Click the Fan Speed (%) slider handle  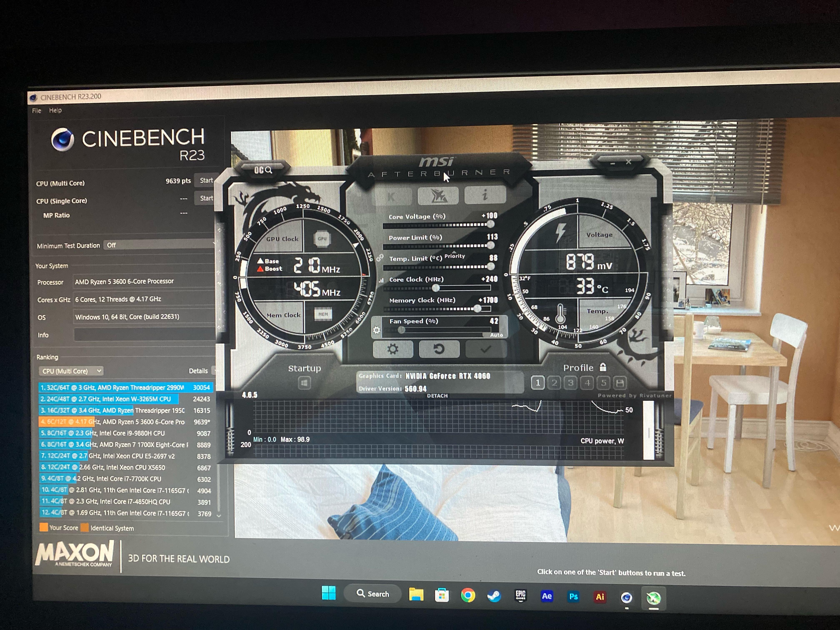401,330
